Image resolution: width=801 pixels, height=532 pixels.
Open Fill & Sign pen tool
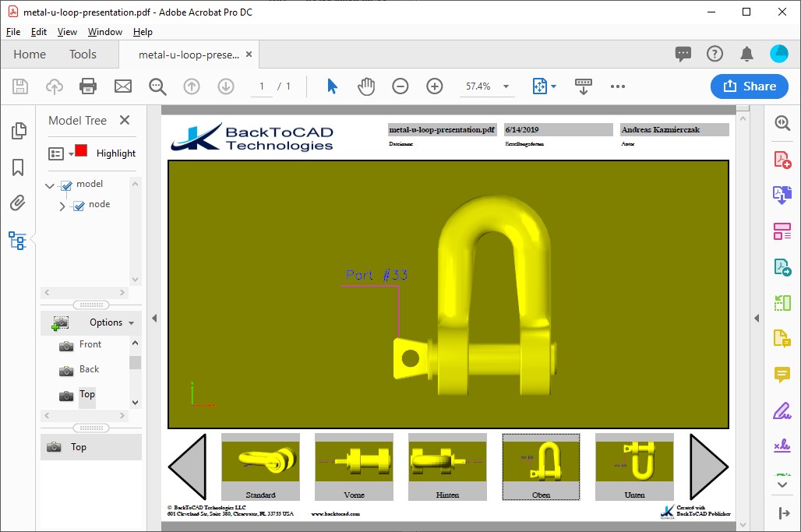[782, 410]
